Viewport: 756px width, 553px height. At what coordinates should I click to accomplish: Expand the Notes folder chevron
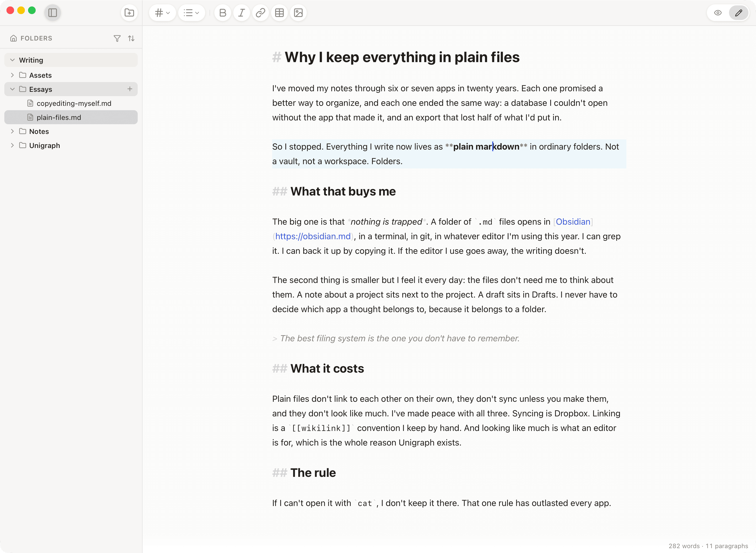tap(12, 131)
